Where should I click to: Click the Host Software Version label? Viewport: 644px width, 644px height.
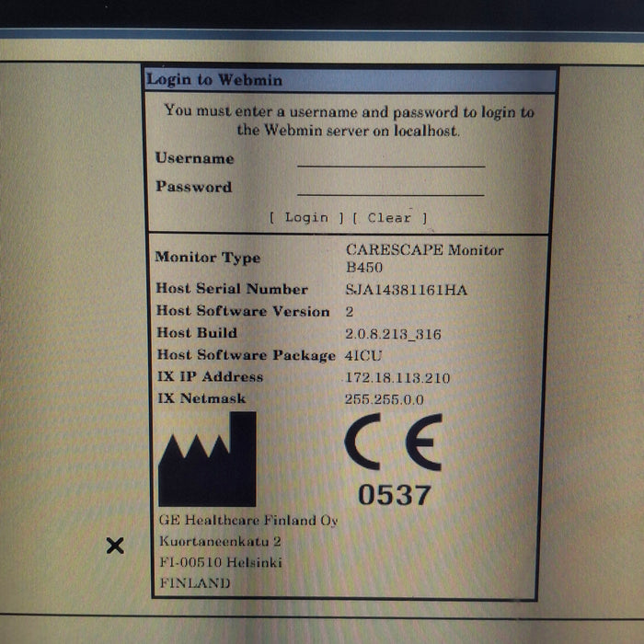[243, 311]
